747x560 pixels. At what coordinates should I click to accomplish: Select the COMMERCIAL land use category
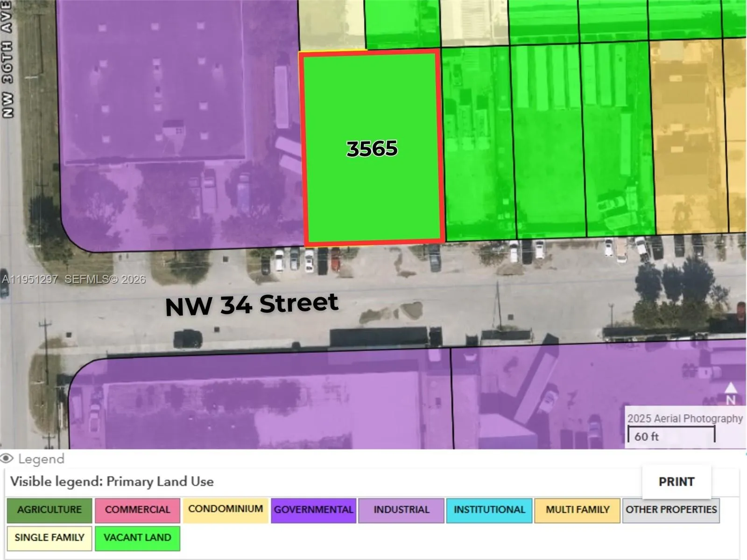pos(138,510)
